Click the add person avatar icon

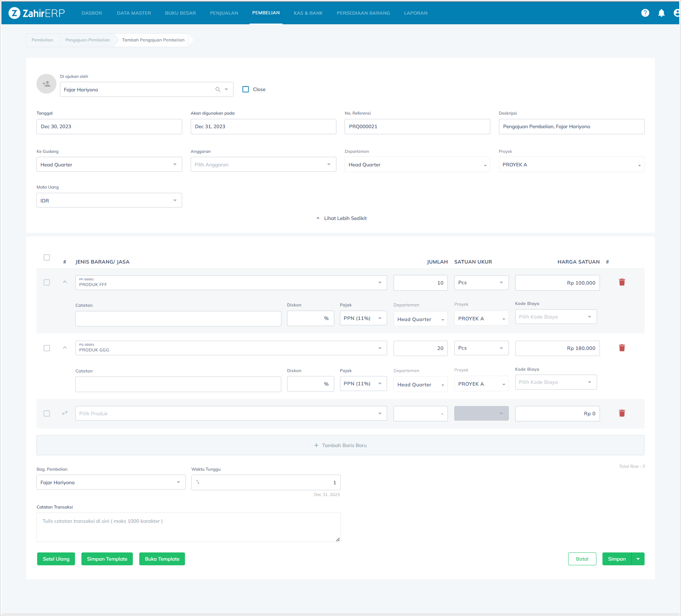(x=46, y=84)
